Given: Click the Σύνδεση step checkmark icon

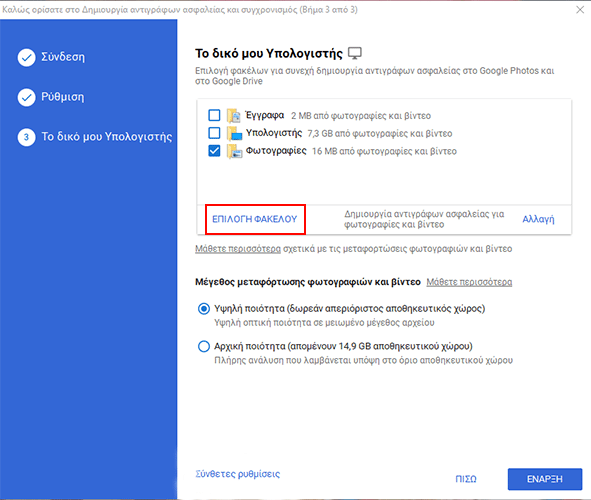Looking at the screenshot, I should (26, 58).
